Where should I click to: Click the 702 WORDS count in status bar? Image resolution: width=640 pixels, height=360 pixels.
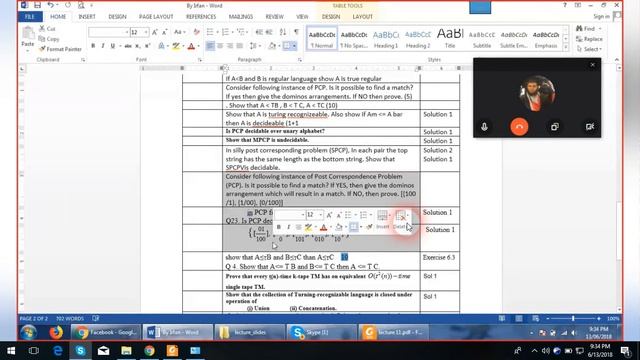[x=70, y=318]
